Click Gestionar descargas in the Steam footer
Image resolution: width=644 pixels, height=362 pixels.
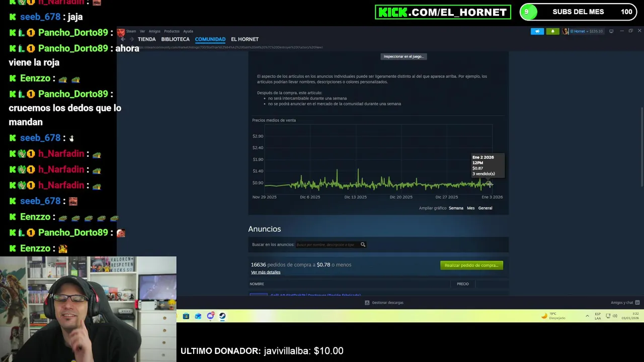(x=384, y=303)
